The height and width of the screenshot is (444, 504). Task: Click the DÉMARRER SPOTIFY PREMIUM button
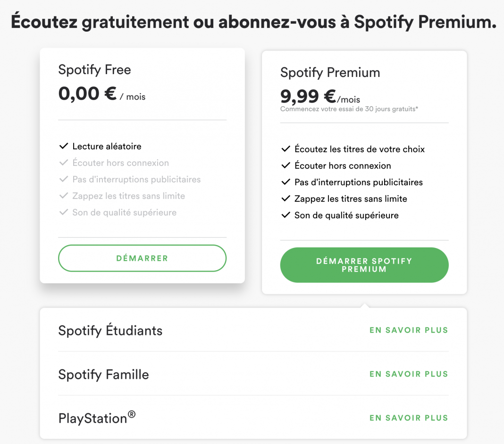tap(364, 265)
